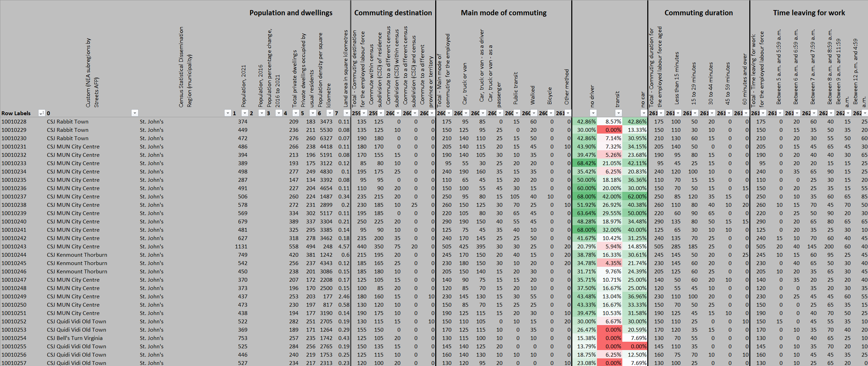Open filter dropdown for Population, 2021 column
This screenshot has width=868, height=366.
(245, 113)
